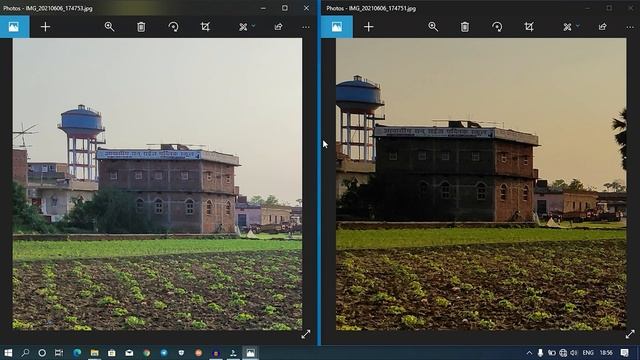The width and height of the screenshot is (640, 360).
Task: Click Add to (+) in left window
Action: [x=45, y=27]
